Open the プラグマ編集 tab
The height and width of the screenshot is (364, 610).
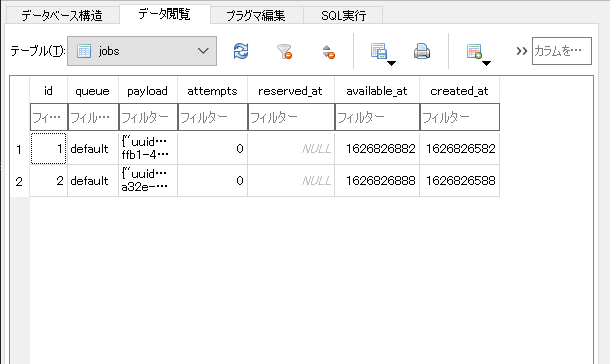click(x=256, y=16)
